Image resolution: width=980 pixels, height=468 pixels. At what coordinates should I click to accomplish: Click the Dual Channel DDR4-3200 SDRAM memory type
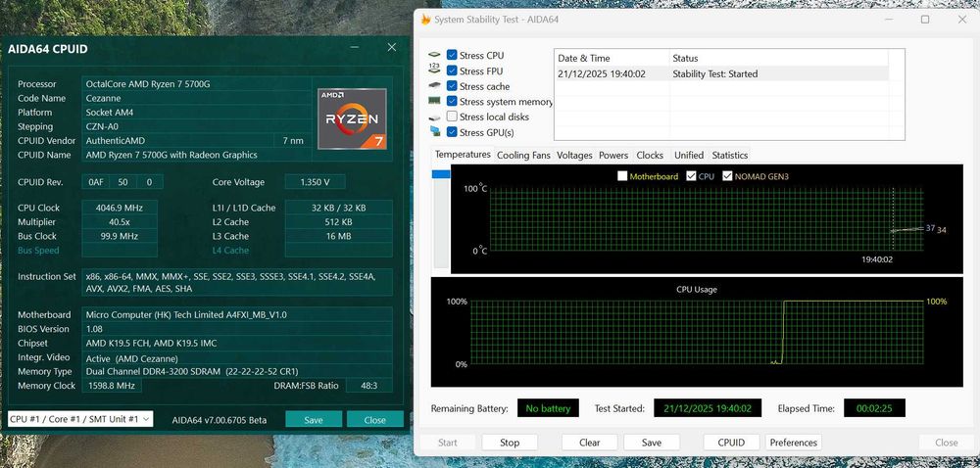coord(237,371)
